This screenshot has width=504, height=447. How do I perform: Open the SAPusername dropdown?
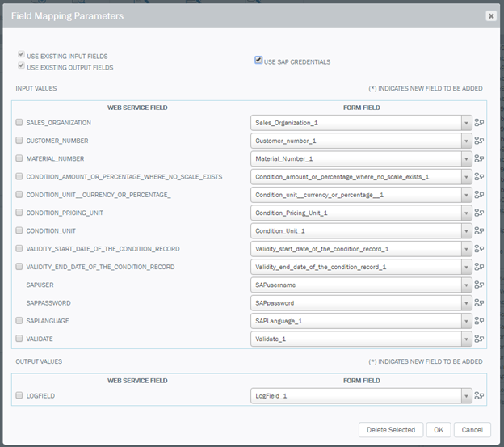point(361,285)
